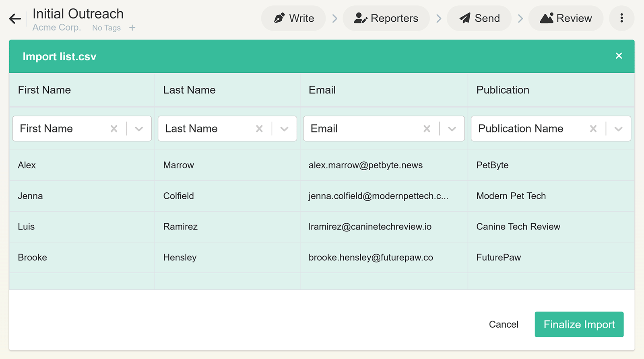Clear the First Name mapping selection
644x359 pixels.
click(x=114, y=129)
